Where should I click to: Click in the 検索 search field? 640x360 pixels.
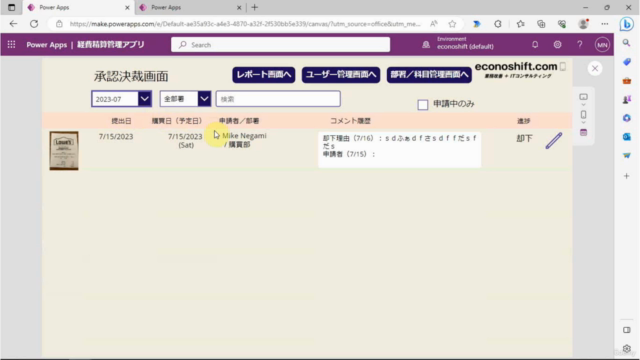coord(278,99)
